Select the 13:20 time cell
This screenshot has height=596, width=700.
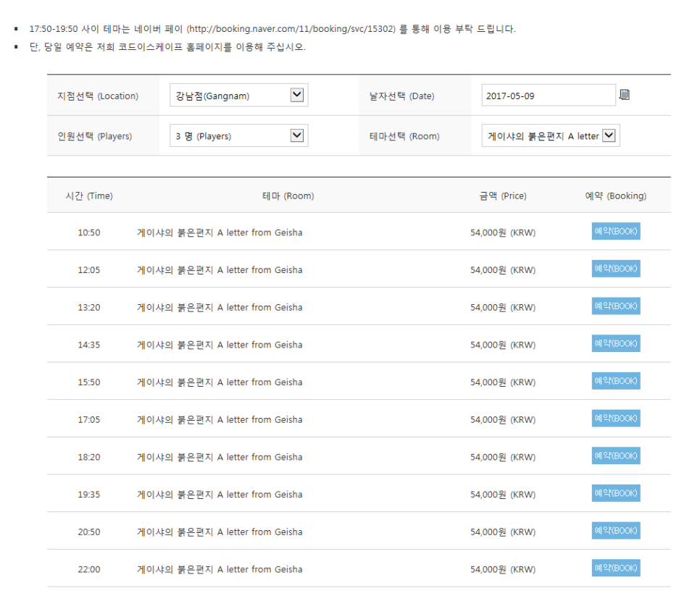89,307
